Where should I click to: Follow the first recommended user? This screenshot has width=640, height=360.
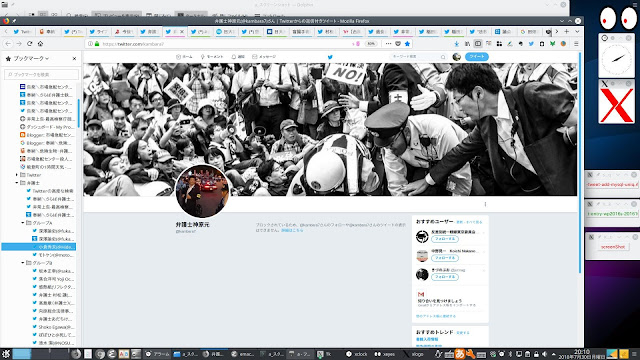pos(445,239)
